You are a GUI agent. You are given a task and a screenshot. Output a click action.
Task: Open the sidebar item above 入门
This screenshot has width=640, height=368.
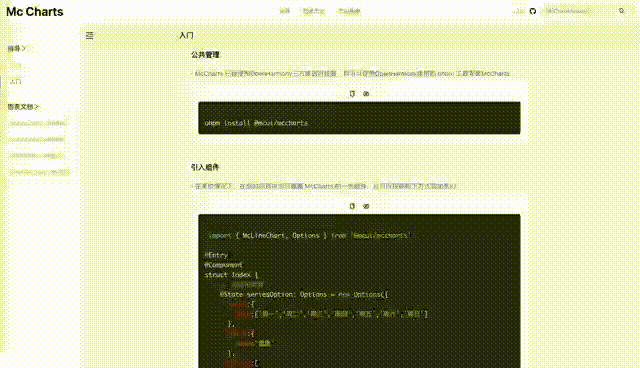click(16, 65)
